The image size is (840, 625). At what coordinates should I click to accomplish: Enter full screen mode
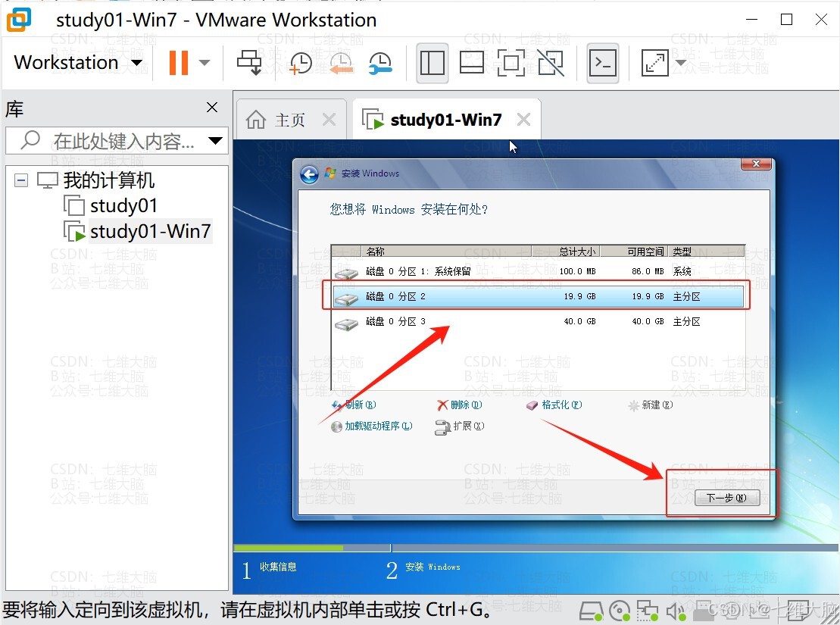[511, 63]
